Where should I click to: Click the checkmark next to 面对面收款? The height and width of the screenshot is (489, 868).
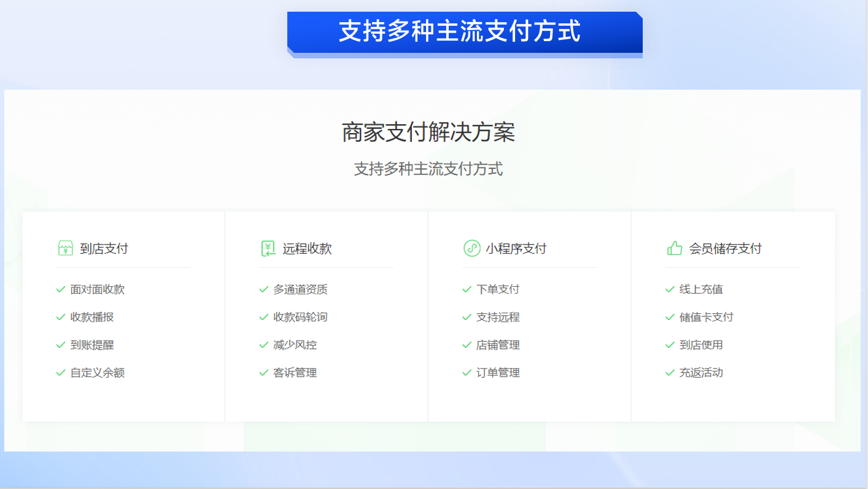(x=61, y=289)
